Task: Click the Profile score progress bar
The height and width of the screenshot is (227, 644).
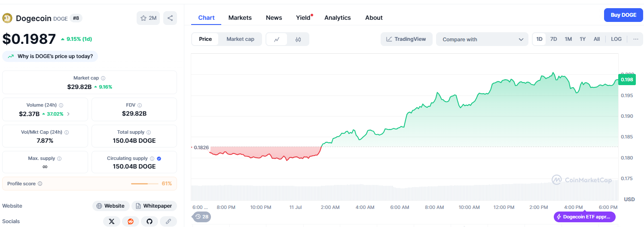Action: [x=144, y=184]
